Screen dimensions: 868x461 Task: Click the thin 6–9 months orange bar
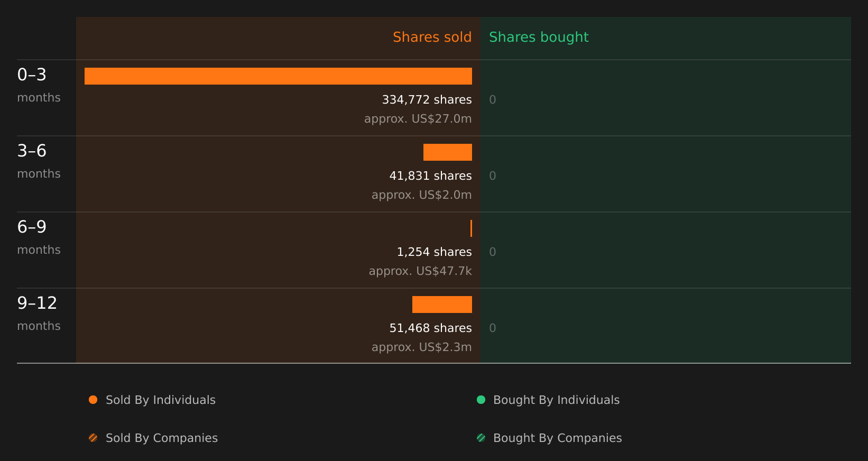coord(471,228)
